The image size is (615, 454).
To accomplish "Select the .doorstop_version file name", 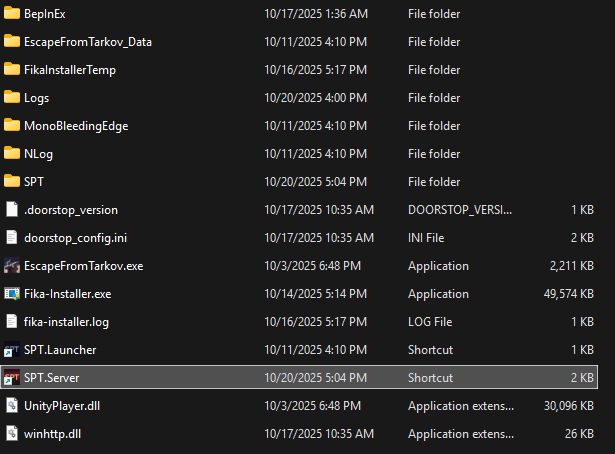I will click(x=71, y=210).
